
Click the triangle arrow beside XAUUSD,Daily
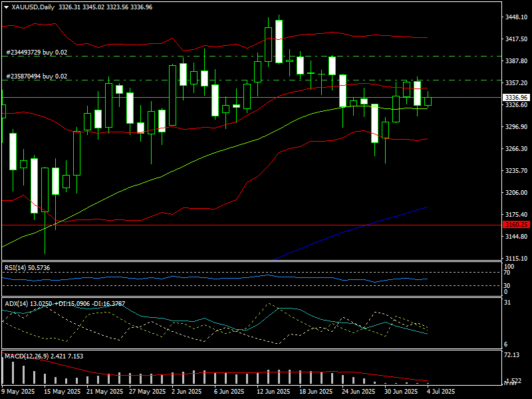coord(6,7)
